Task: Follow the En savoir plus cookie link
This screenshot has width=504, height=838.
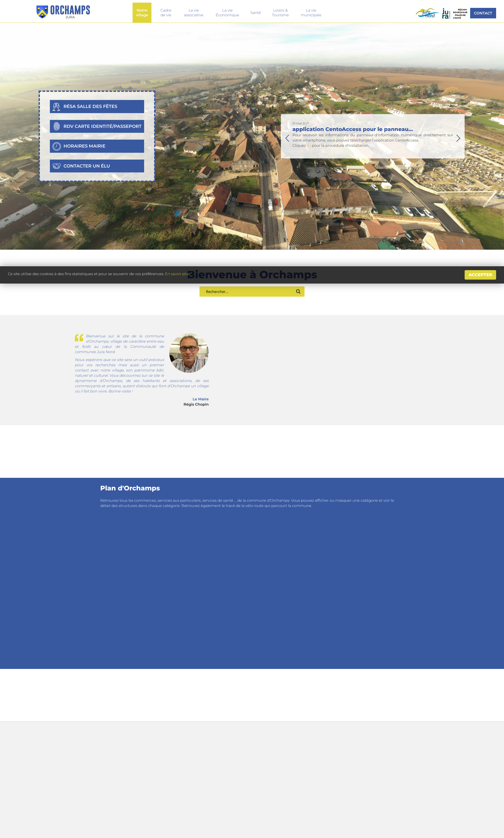Action: tap(177, 274)
